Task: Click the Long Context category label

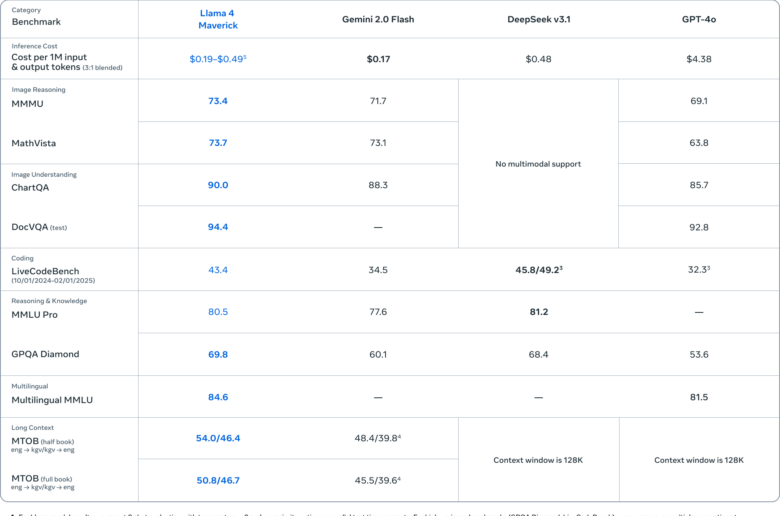Action: (x=32, y=428)
